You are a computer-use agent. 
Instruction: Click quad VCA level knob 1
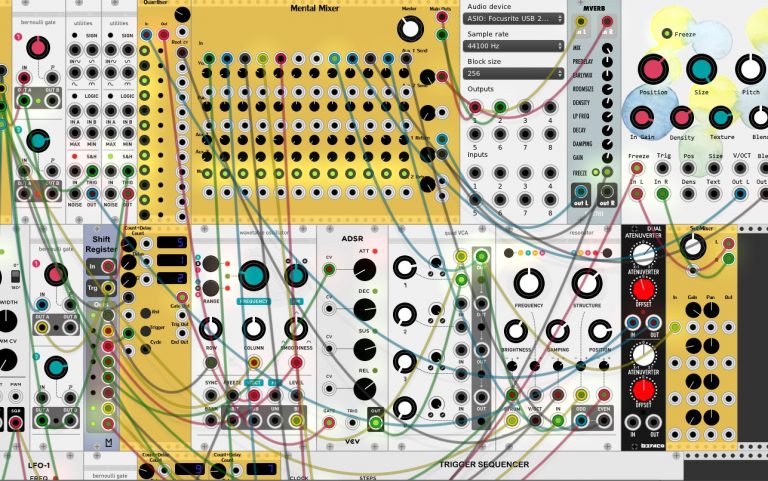click(405, 267)
